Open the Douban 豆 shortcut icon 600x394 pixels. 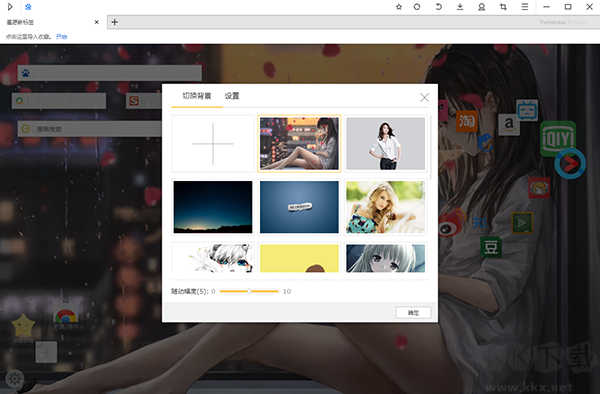click(x=491, y=247)
